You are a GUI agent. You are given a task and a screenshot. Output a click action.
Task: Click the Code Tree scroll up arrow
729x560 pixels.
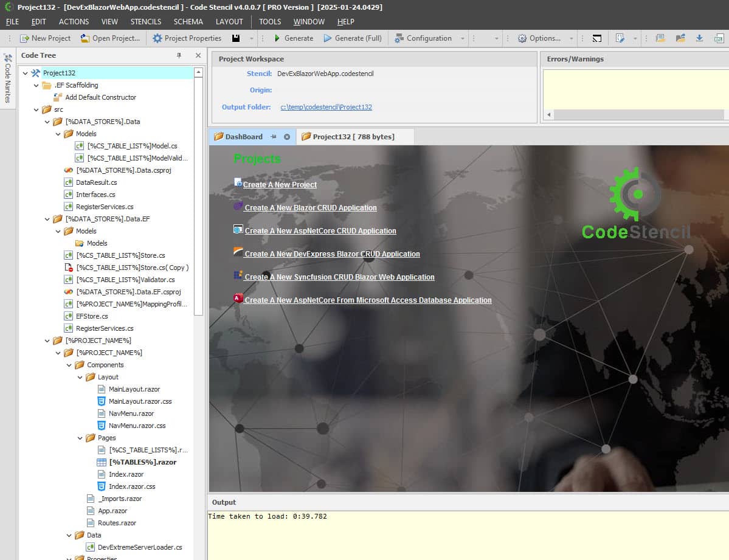199,72
